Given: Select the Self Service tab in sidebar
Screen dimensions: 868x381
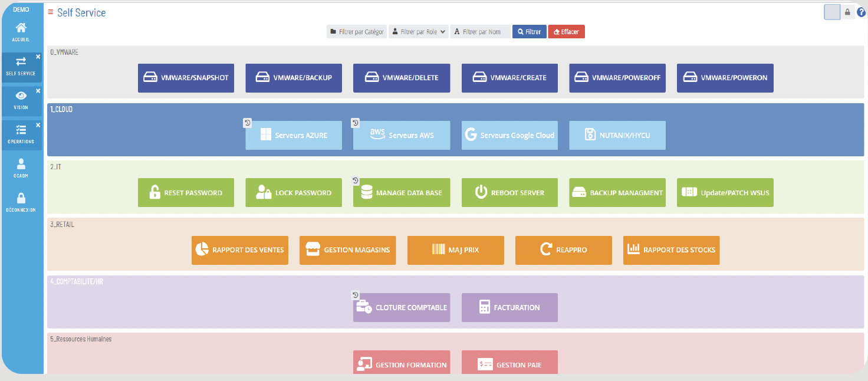Looking at the screenshot, I should [x=21, y=65].
